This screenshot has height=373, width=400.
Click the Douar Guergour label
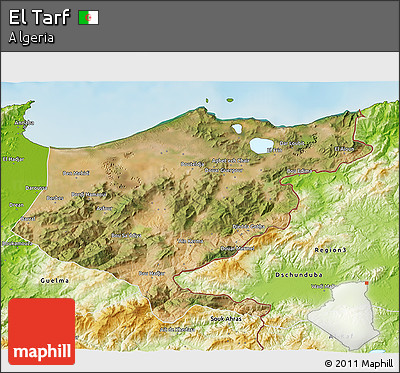coord(224,170)
